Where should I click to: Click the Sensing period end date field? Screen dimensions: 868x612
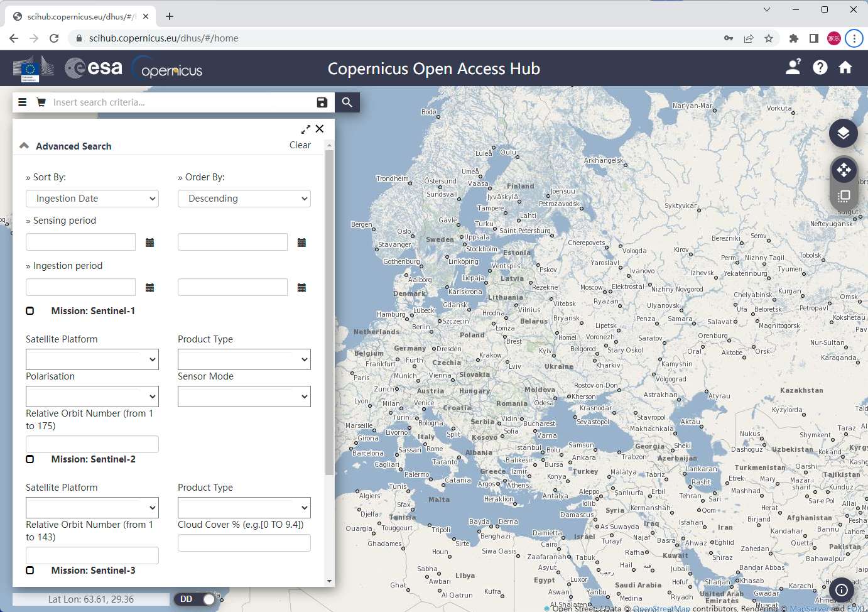point(232,242)
